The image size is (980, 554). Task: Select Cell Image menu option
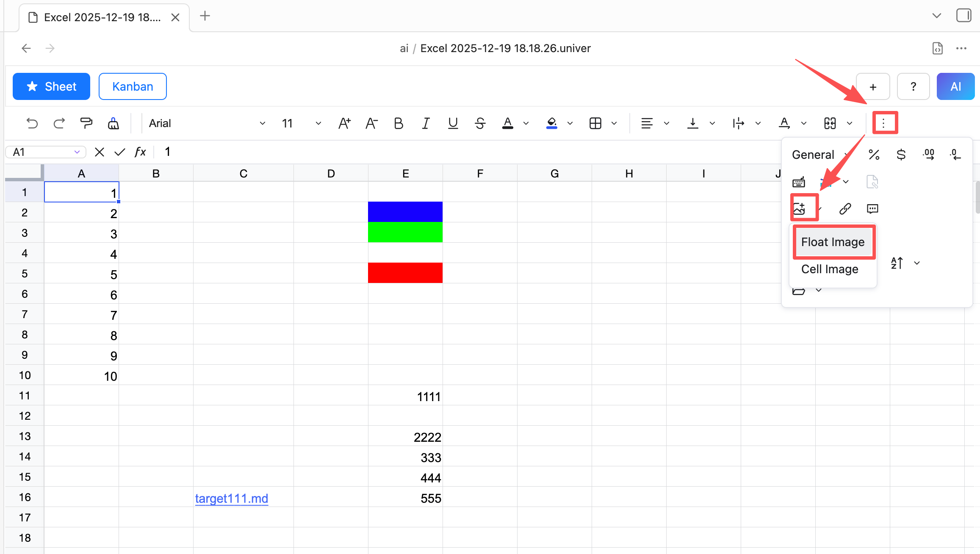tap(830, 269)
